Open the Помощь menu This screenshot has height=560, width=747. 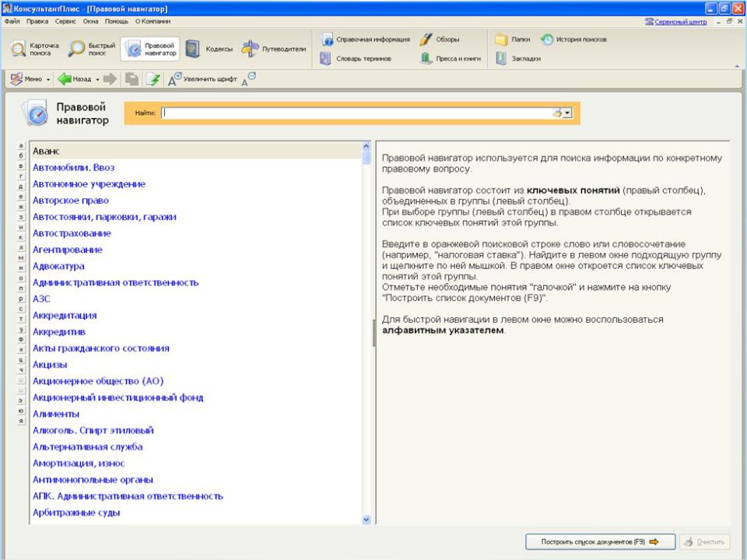(x=117, y=22)
